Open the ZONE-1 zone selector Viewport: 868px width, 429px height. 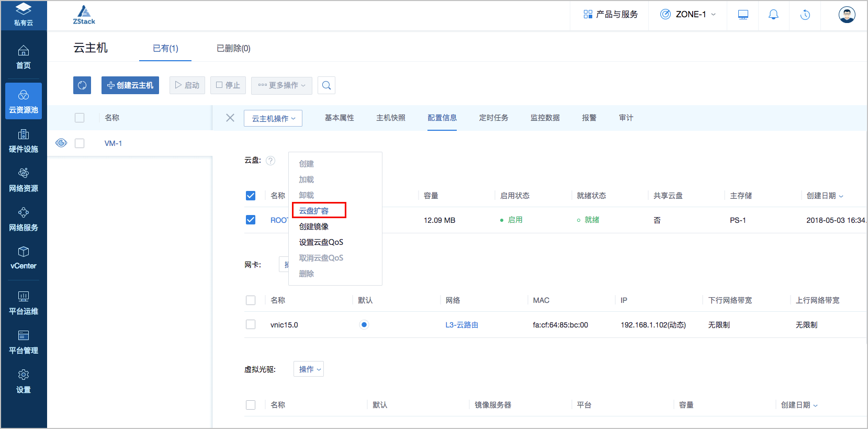tap(687, 15)
